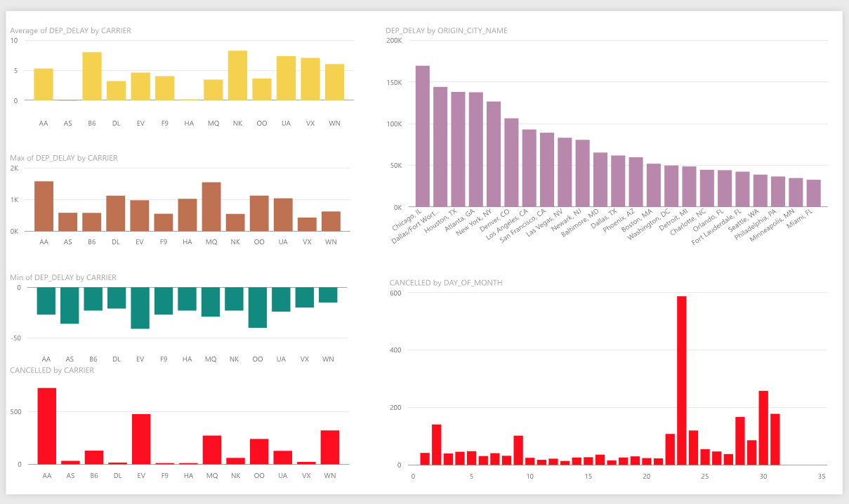The image size is (849, 504).
Task: Click the 'DEP_DELAY by ORIGIN_CITY_NAME' chart title
Action: tap(447, 31)
